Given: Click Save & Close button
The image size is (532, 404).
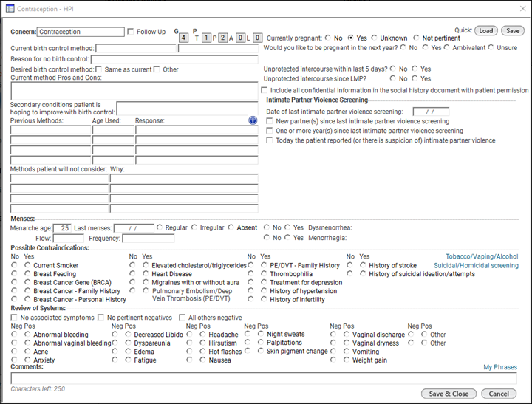Looking at the screenshot, I should (x=449, y=394).
